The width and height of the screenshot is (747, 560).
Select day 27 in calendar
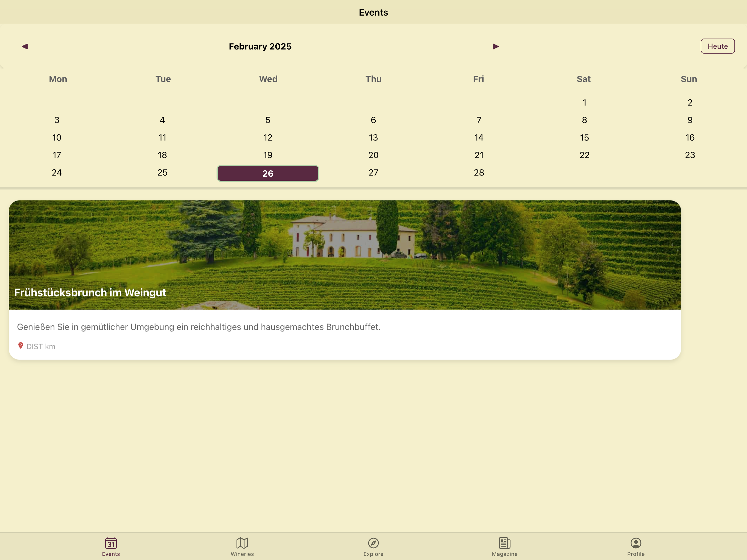coord(373,173)
